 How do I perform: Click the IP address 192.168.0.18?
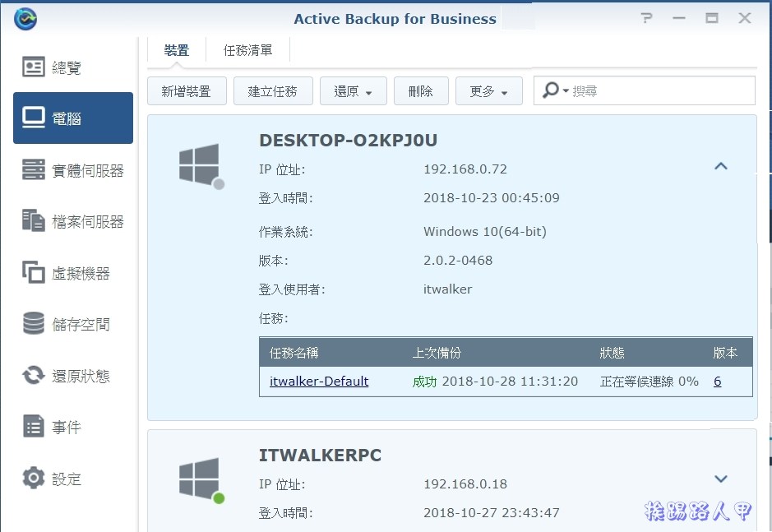465,484
